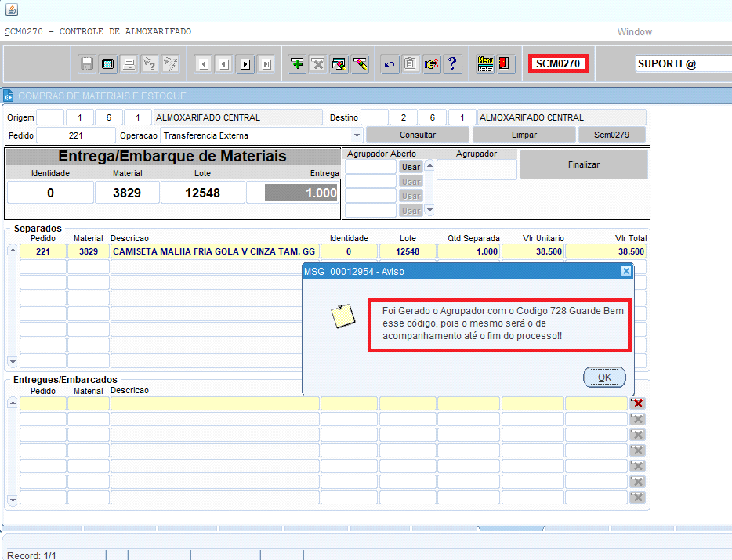Click the Limpar button
This screenshot has height=560, width=732.
[x=524, y=135]
